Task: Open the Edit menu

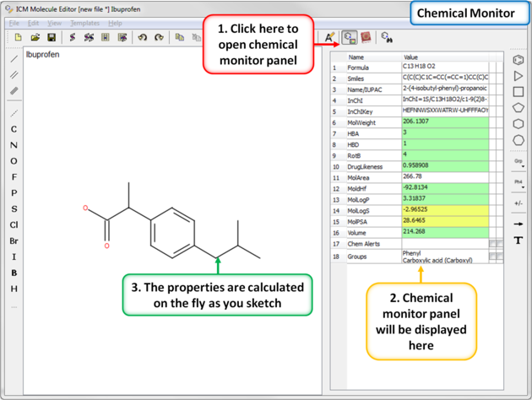Action: coord(34,23)
